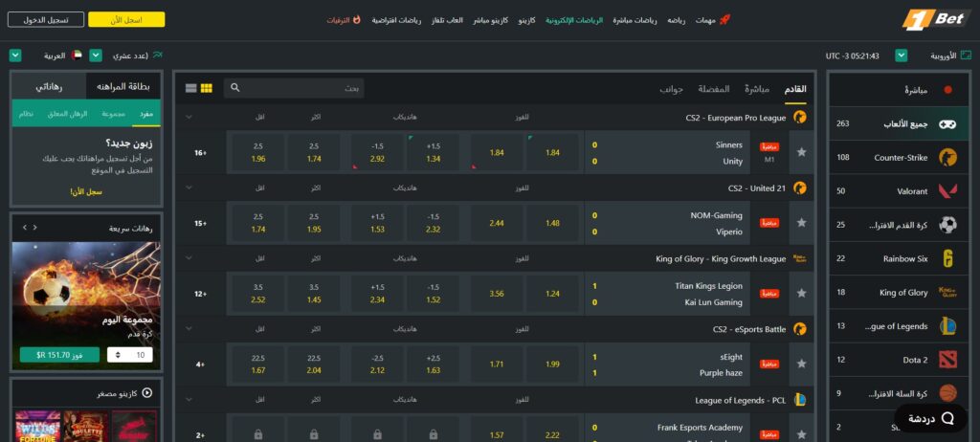
Task: Pick the 3.56 odds for Kai Lun Gaming
Action: [x=497, y=293]
